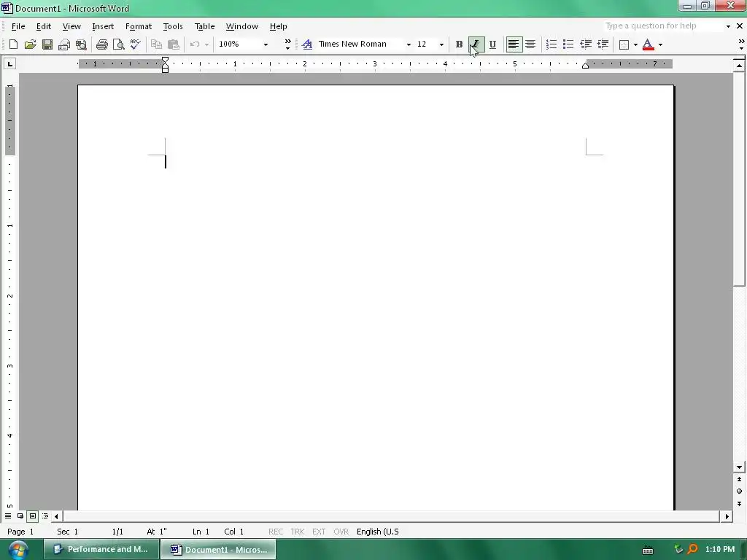Open Print Preview from the toolbar

pyautogui.click(x=119, y=44)
